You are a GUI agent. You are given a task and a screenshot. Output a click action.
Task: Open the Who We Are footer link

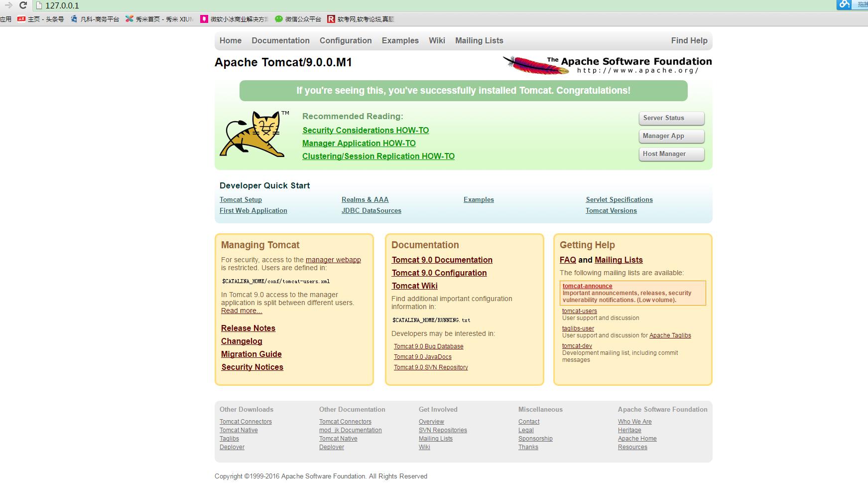coord(635,422)
